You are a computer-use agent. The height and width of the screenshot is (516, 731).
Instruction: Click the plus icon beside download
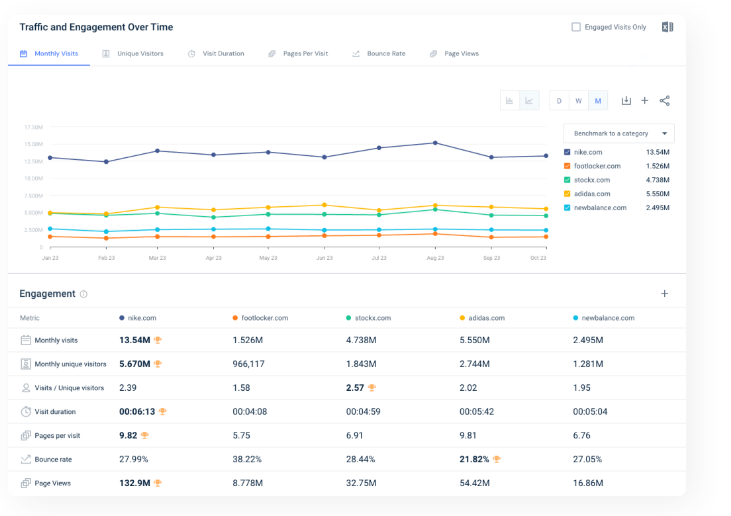point(644,101)
